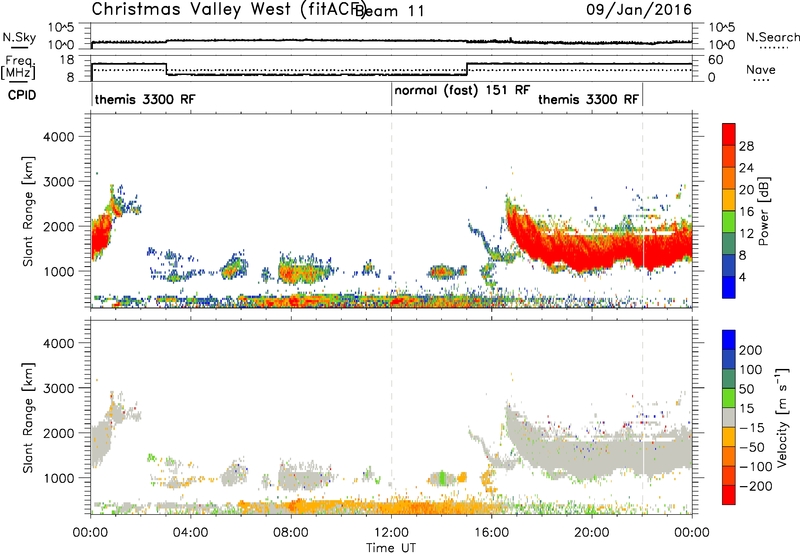Click the '4000' tick on the power panel
This screenshot has width=800, height=554.
click(x=58, y=137)
